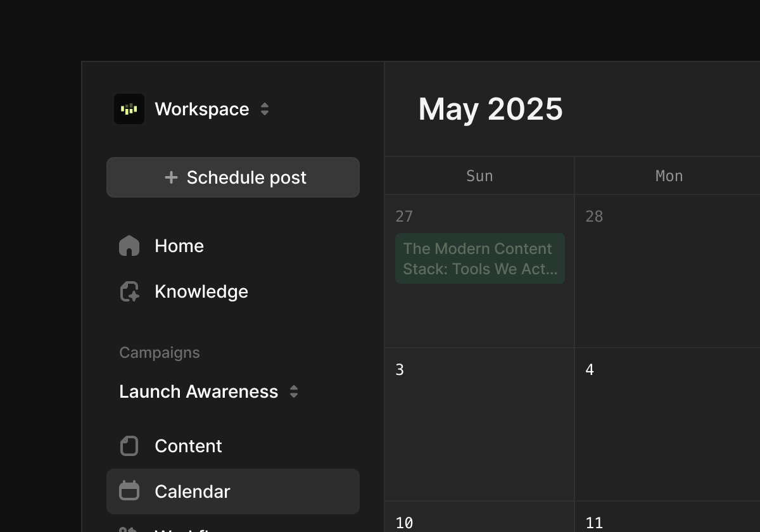The height and width of the screenshot is (532, 760).
Task: Click the plus icon beside Schedule post
Action: click(171, 177)
